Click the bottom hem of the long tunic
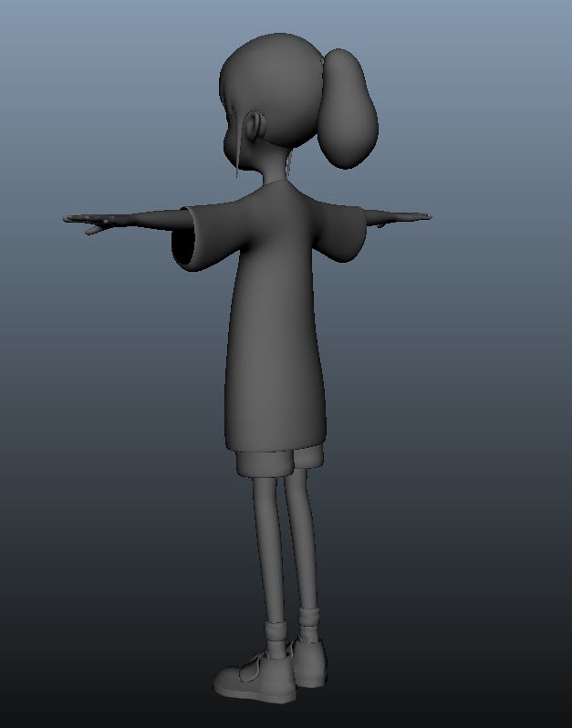Image resolution: width=572 pixels, height=728 pixels. pos(274,444)
